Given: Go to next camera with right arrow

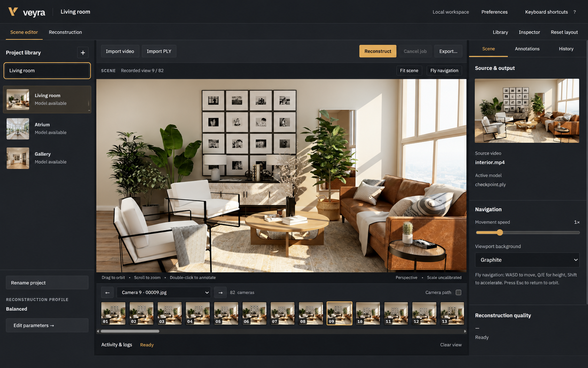Looking at the screenshot, I should (x=220, y=293).
